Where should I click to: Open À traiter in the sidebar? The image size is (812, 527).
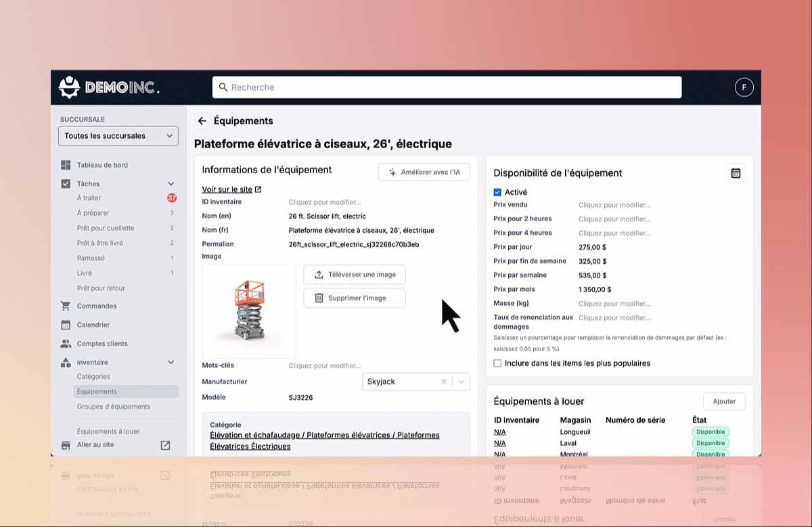(89, 198)
